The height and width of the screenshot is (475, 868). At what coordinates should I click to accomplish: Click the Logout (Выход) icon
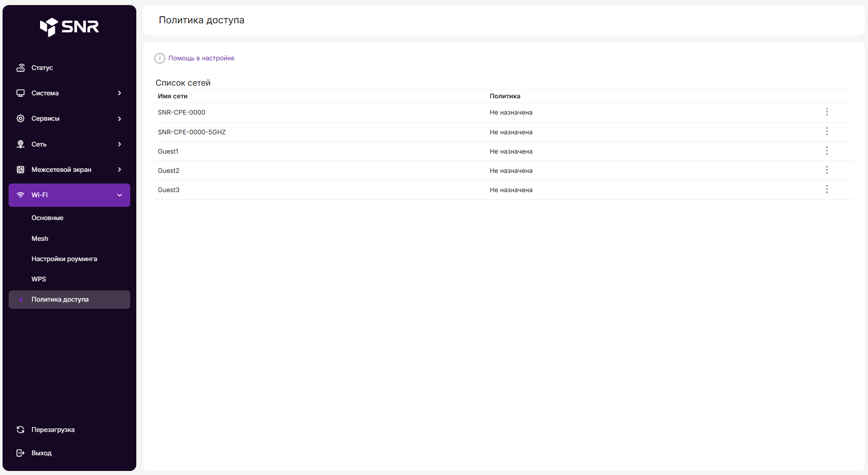tap(20, 453)
